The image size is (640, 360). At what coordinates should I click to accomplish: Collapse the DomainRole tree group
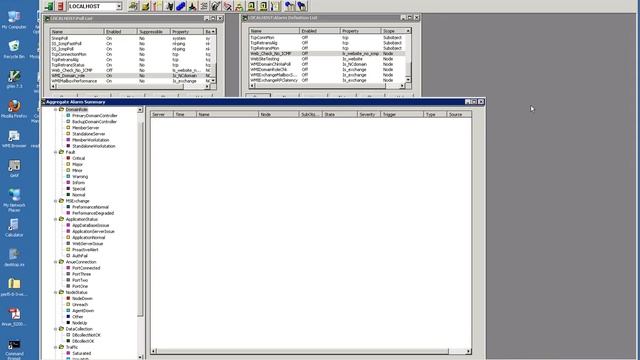(56, 110)
